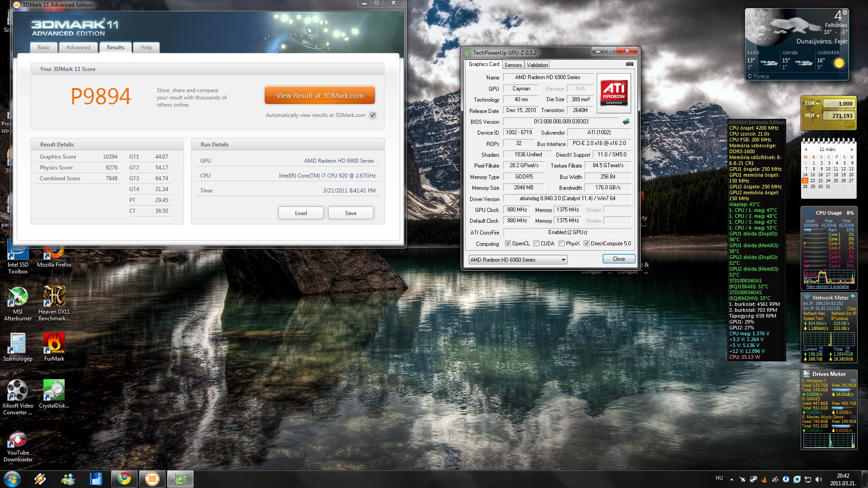This screenshot has height=488, width=868.
Task: Launch Mozilla Firefox desktop shortcut
Action: tap(54, 258)
